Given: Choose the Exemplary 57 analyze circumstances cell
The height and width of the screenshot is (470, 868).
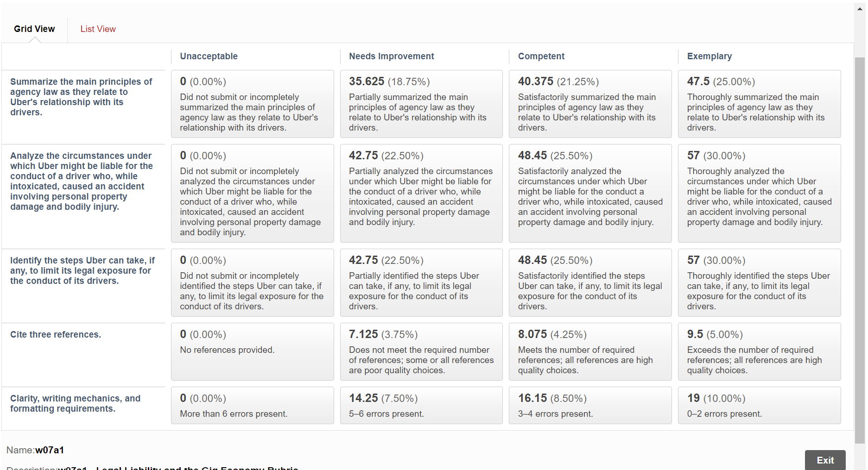Looking at the screenshot, I should (759, 193).
